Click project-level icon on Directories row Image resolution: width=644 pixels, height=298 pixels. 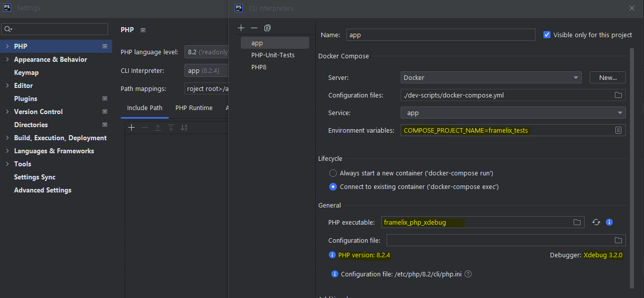(x=105, y=125)
